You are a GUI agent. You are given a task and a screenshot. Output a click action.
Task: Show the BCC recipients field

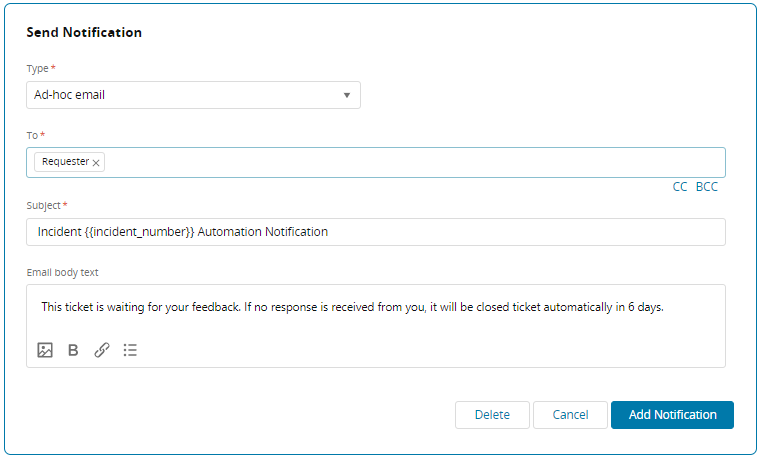coord(706,187)
